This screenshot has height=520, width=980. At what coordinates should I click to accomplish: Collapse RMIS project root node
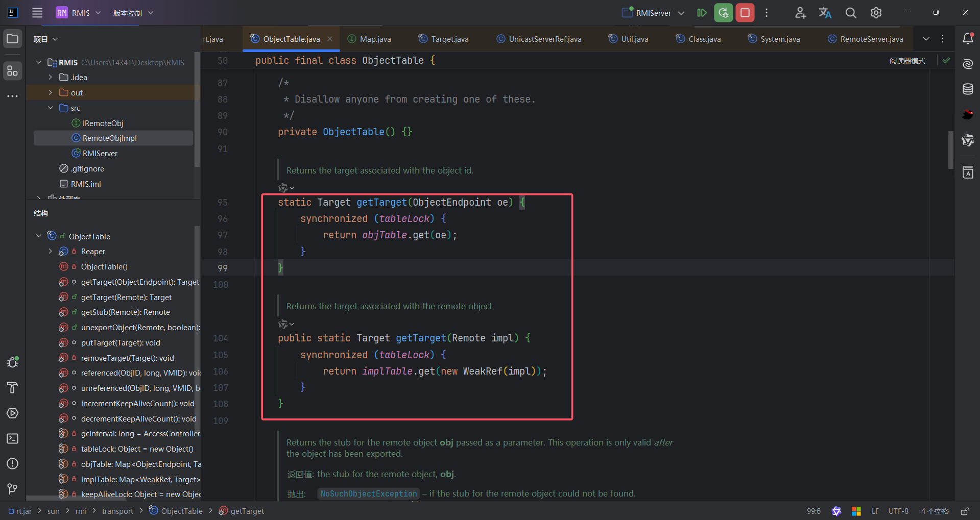click(39, 62)
